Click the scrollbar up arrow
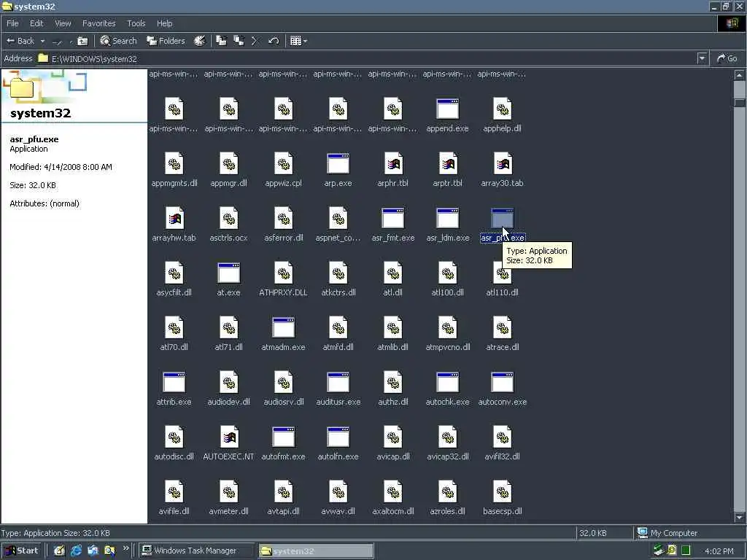This screenshot has height=560, width=747. [739, 75]
